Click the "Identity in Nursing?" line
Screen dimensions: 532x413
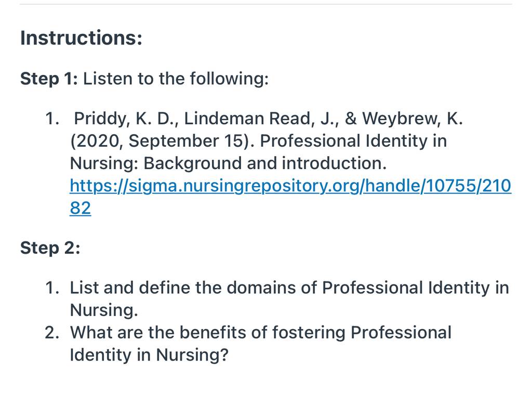[149, 355]
